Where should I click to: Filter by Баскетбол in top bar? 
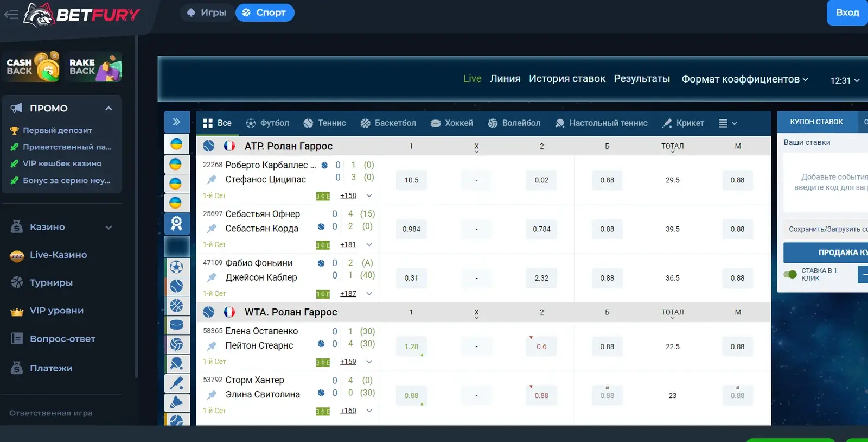point(388,123)
